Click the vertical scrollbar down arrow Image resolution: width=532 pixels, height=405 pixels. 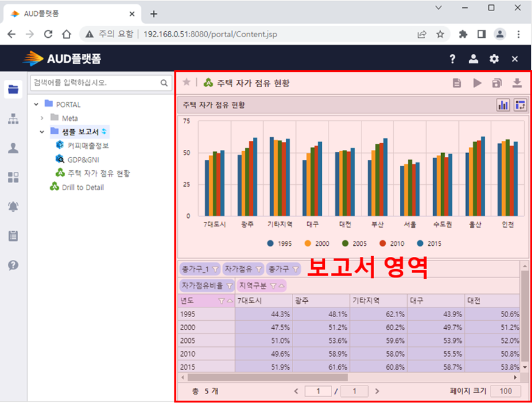(525, 367)
